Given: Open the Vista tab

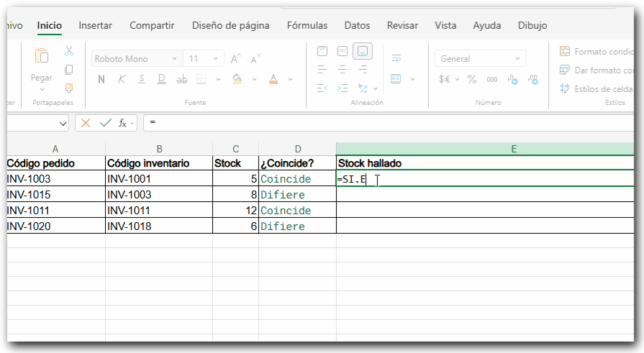Looking at the screenshot, I should pyautogui.click(x=445, y=25).
